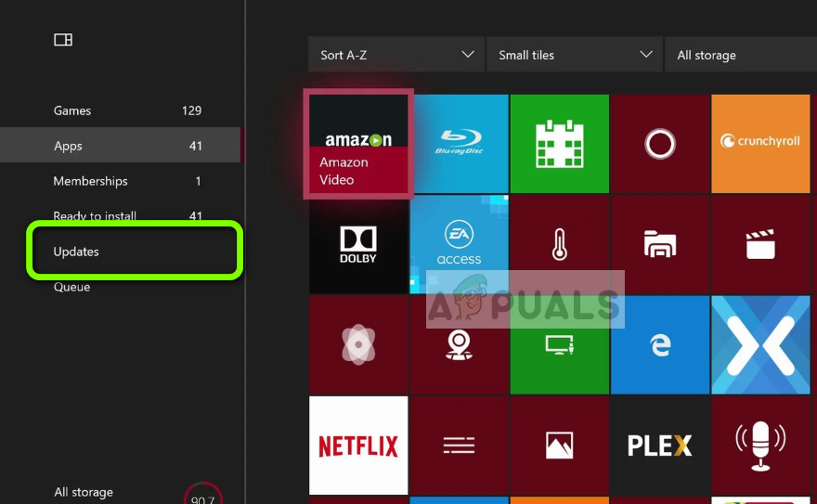Open the microphone broadcast app tile

pyautogui.click(x=760, y=446)
